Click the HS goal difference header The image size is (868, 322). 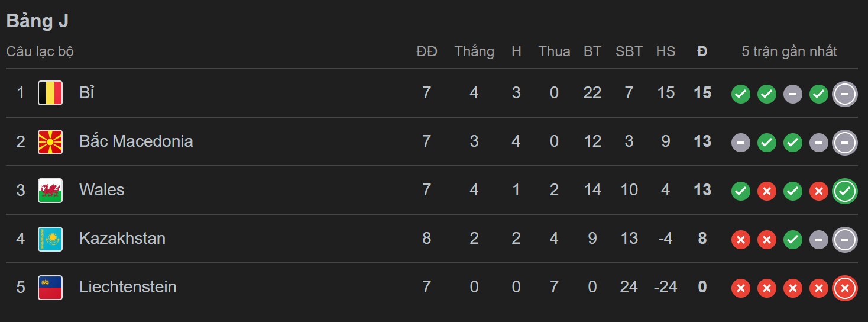665,51
